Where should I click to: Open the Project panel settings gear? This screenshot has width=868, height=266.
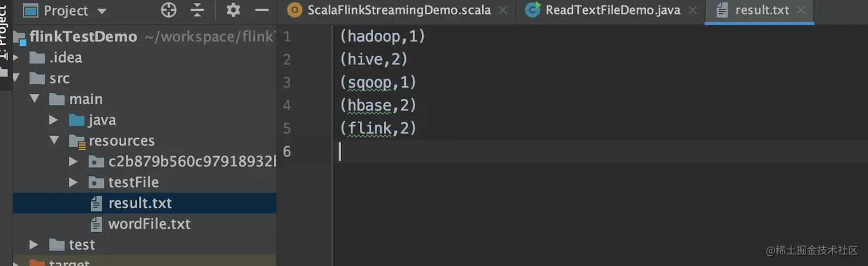tap(233, 10)
